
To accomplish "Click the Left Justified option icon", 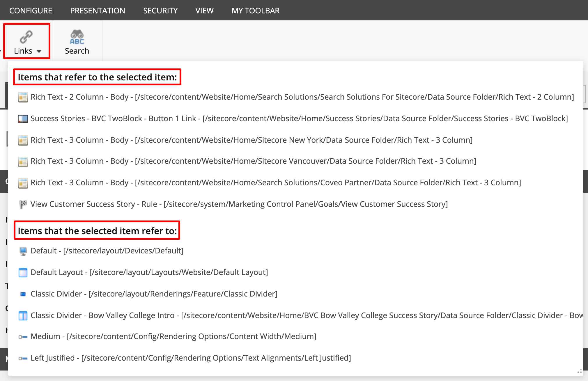I will [23, 358].
